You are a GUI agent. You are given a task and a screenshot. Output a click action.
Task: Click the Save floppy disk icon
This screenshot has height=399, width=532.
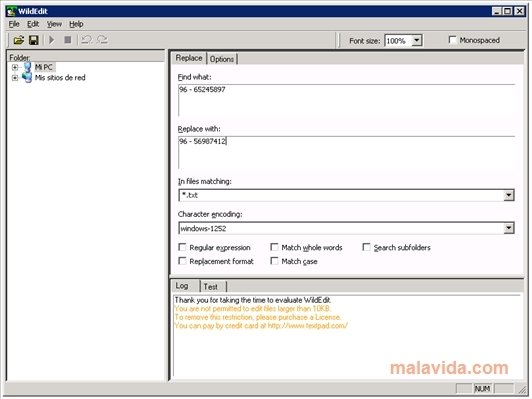(34, 40)
